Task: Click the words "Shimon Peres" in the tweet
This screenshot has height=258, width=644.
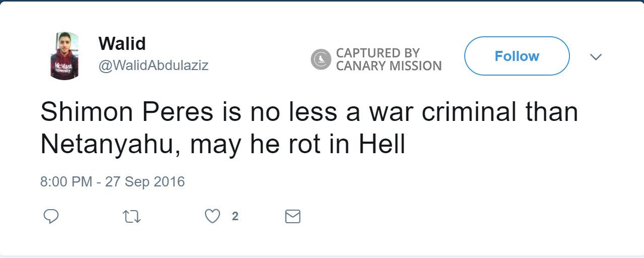Action: click(127, 112)
